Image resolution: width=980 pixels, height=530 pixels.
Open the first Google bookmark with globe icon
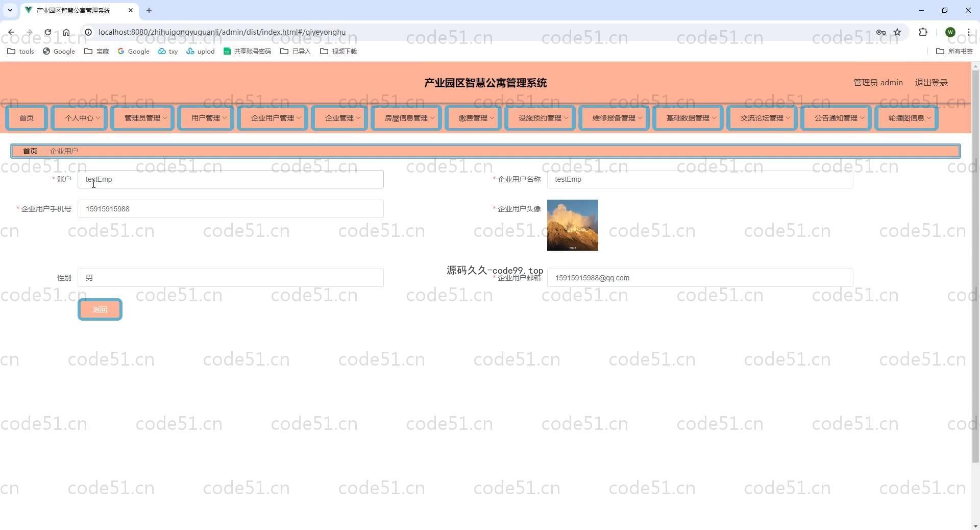tap(59, 51)
